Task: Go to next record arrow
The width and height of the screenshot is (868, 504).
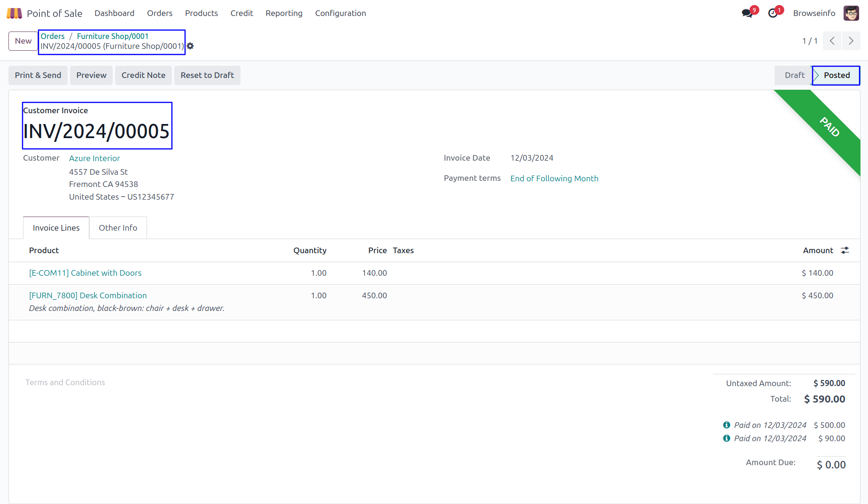Action: pyautogui.click(x=851, y=41)
